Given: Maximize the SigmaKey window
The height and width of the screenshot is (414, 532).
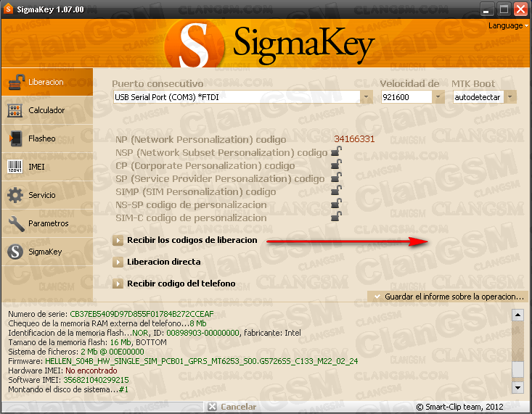Looking at the screenshot, I should click(x=504, y=9).
